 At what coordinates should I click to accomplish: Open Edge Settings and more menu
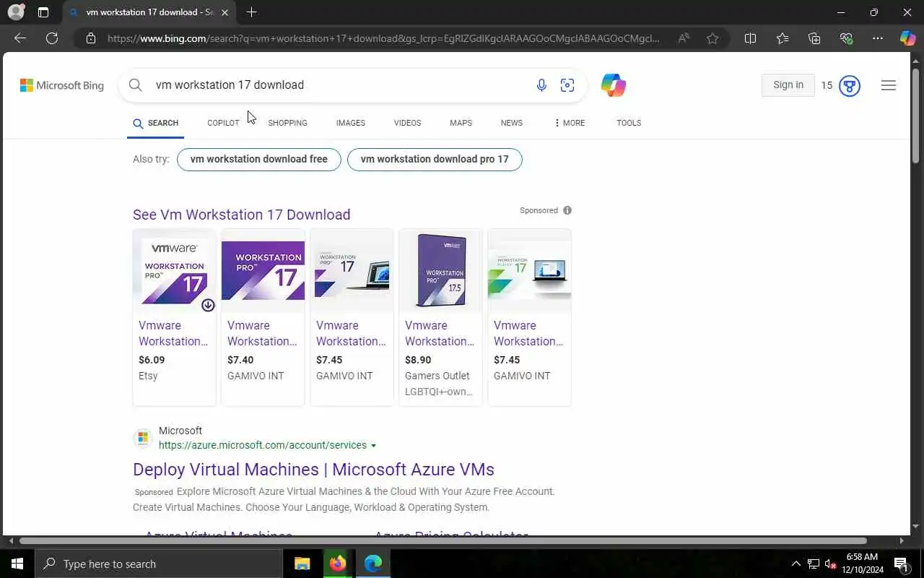(x=878, y=38)
